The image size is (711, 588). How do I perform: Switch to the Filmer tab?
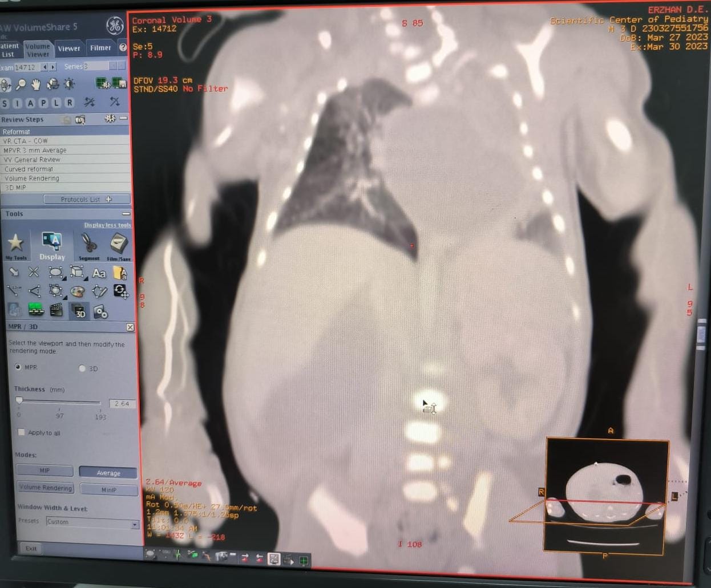pos(100,48)
